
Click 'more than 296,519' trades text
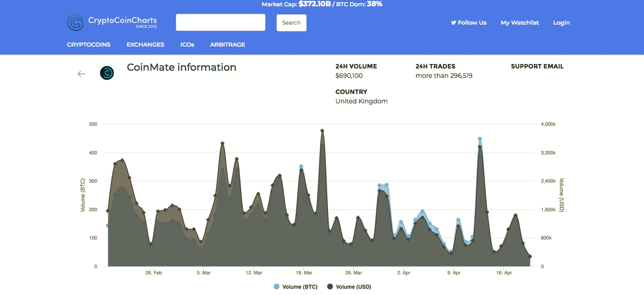tap(444, 76)
